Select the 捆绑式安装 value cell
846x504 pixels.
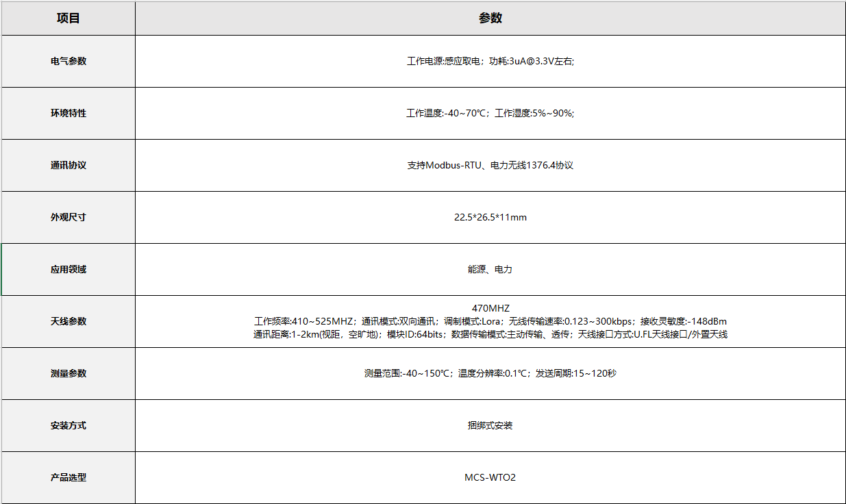click(490, 425)
